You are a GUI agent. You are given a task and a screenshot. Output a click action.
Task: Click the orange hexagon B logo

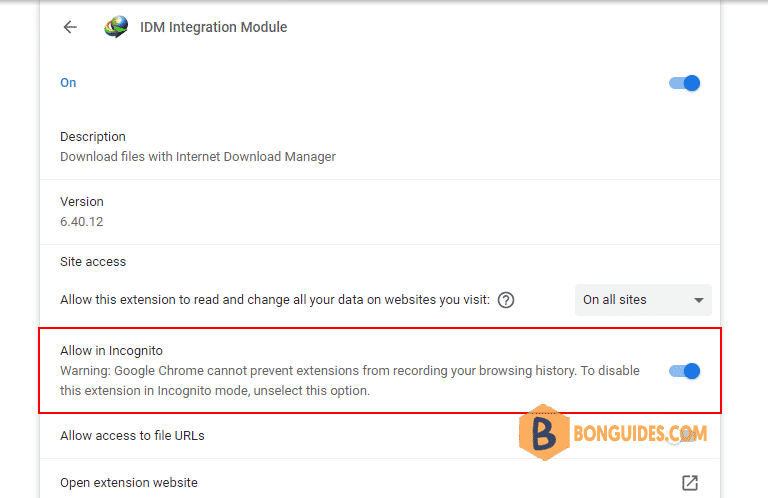pyautogui.click(x=544, y=432)
